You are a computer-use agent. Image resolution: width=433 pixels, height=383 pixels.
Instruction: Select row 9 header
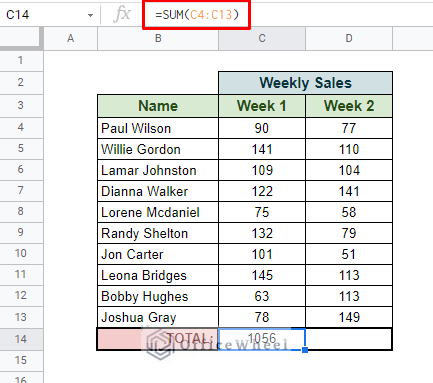(x=21, y=233)
